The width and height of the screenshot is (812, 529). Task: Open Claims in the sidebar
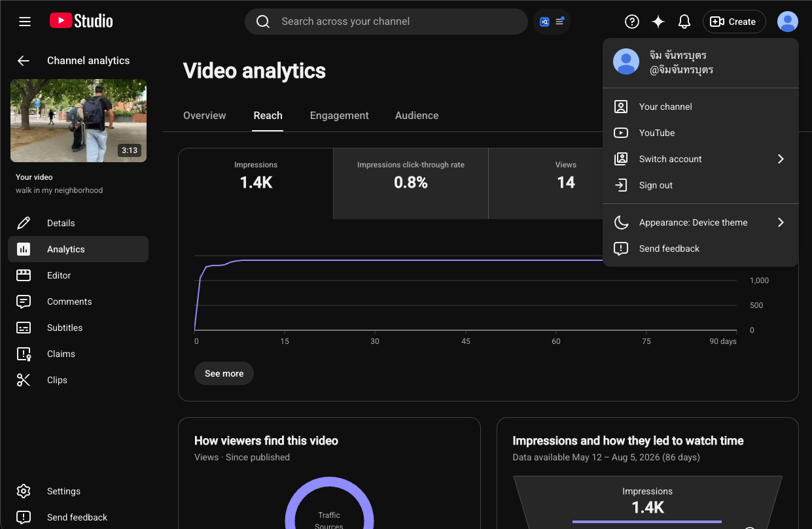coord(78,354)
